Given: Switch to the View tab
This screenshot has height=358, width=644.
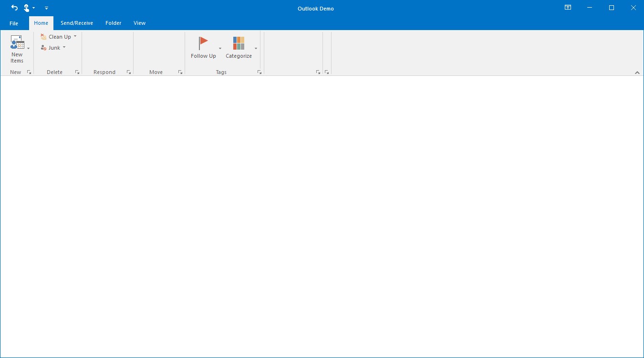Looking at the screenshot, I should (x=139, y=22).
